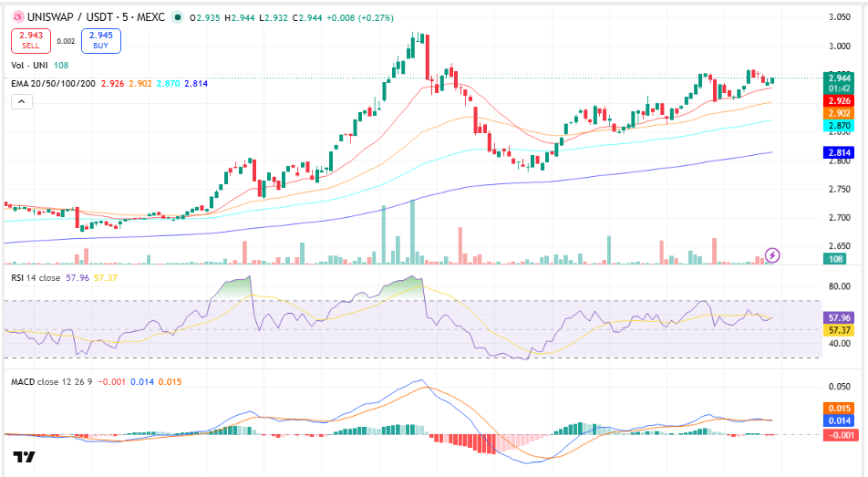Viewport: 868px width, 477px height.
Task: Click the blue EMA 2.814 price tag
Action: click(x=839, y=152)
